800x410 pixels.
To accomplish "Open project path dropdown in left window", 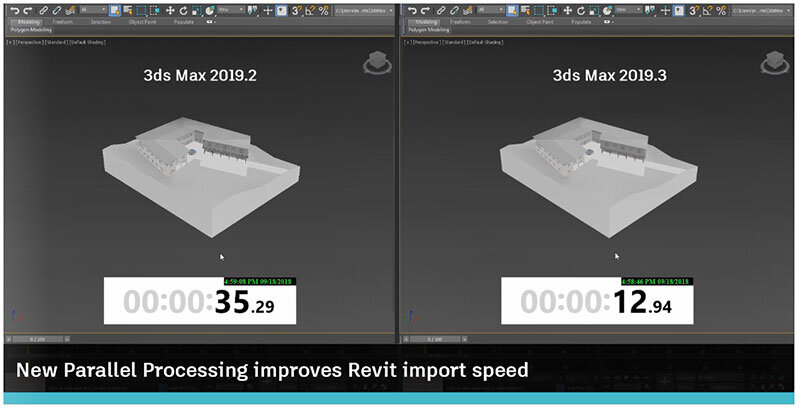I will click(x=364, y=11).
